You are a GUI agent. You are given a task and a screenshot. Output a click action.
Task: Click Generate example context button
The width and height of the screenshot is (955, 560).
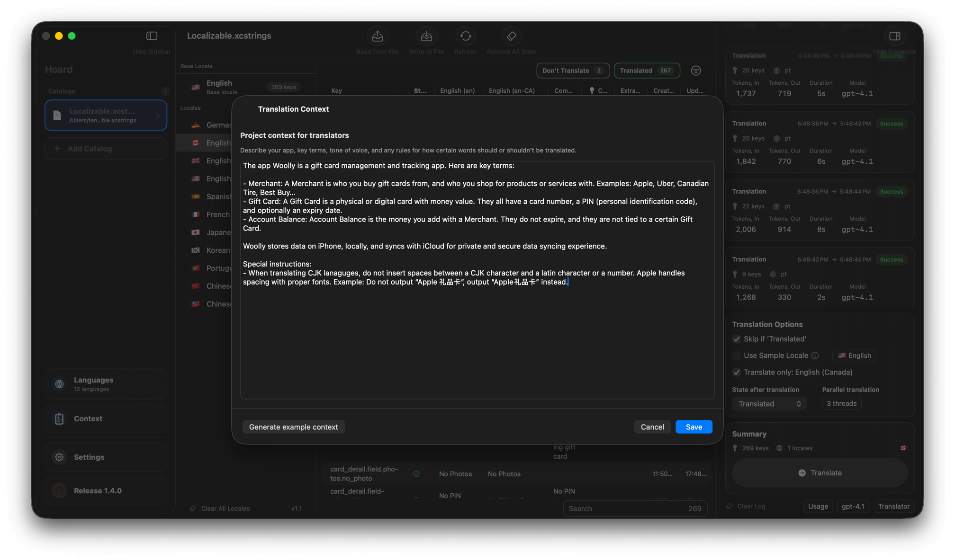[x=293, y=427]
